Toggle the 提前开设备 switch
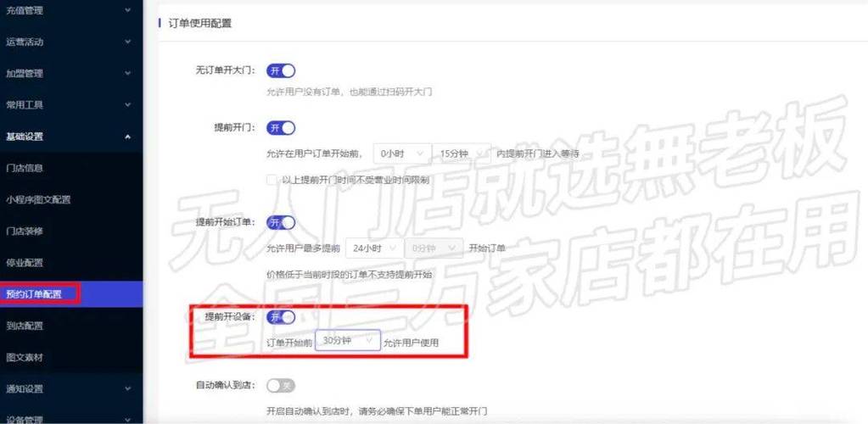 point(281,317)
